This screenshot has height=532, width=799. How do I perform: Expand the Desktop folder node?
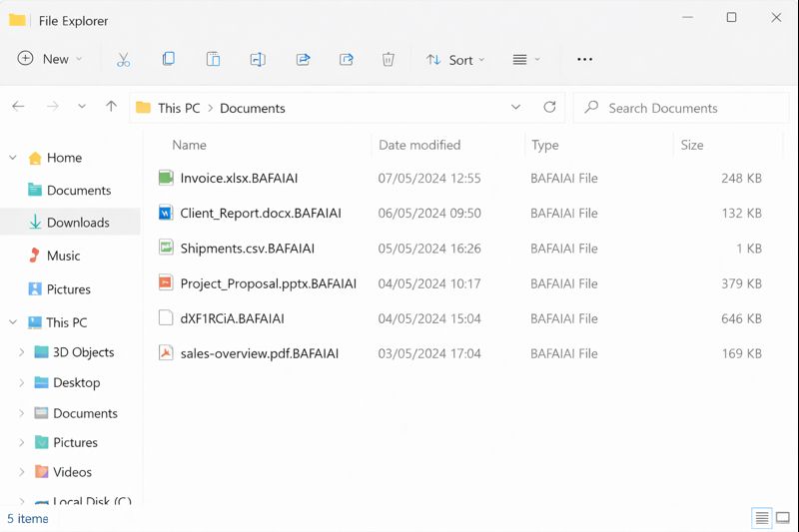(21, 382)
